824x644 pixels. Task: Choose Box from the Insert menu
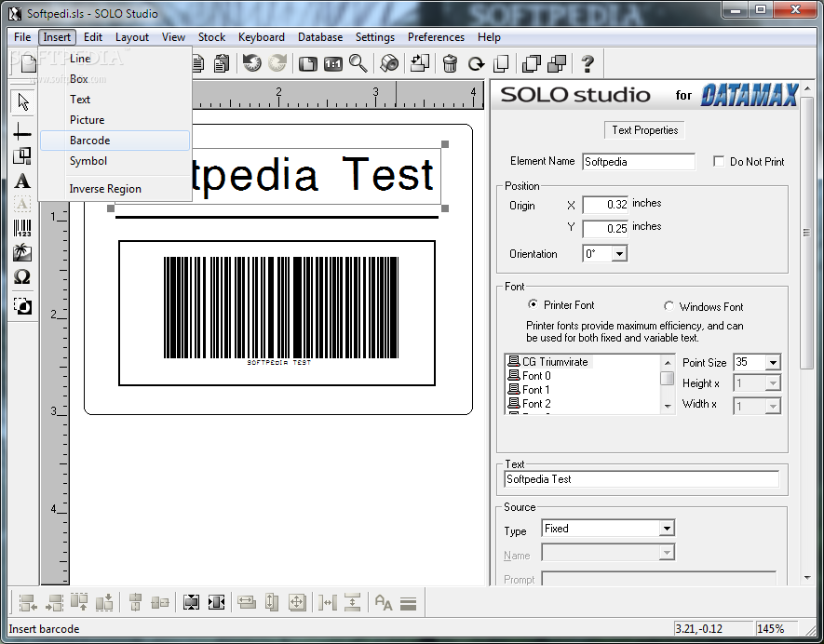pos(115,79)
